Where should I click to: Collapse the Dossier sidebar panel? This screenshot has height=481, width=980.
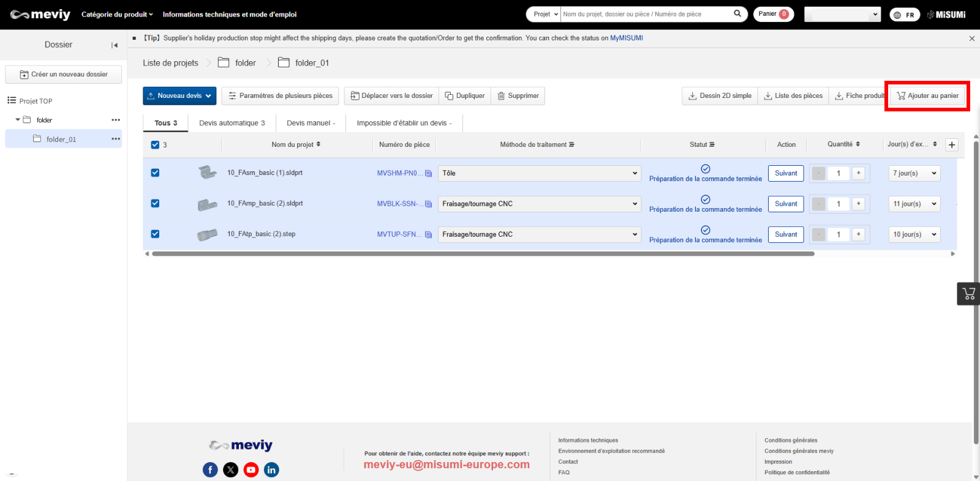coord(115,45)
